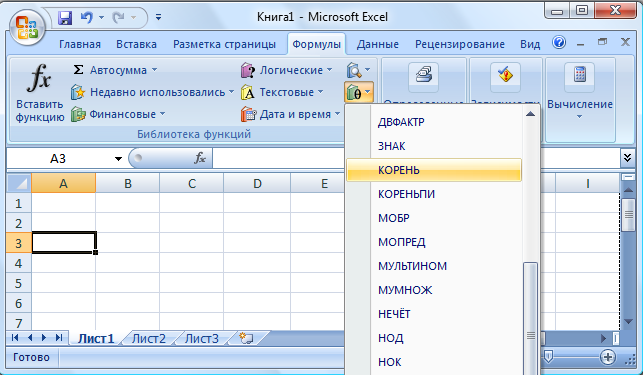This screenshot has width=643, height=375.
Task: Insert a new worksheet with the tab icon
Action: click(246, 338)
